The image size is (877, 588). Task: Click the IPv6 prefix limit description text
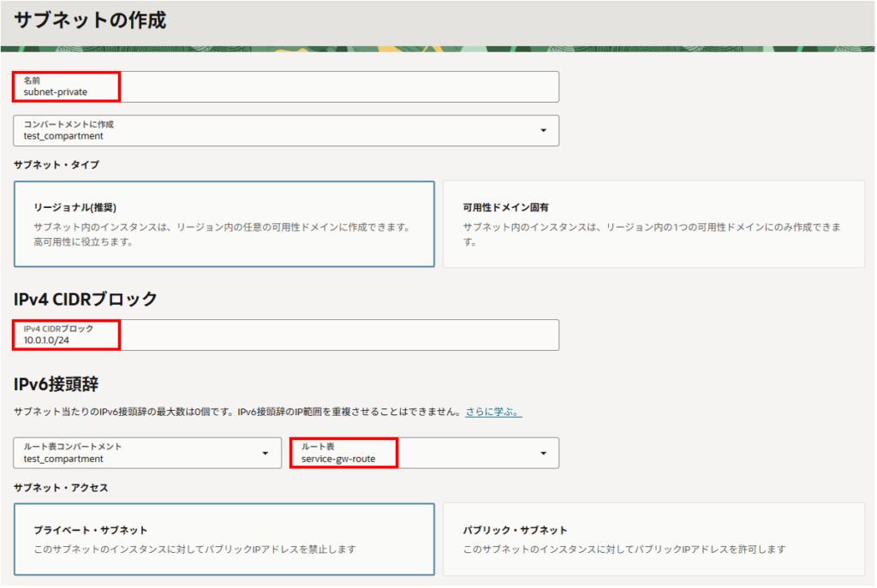(237, 413)
